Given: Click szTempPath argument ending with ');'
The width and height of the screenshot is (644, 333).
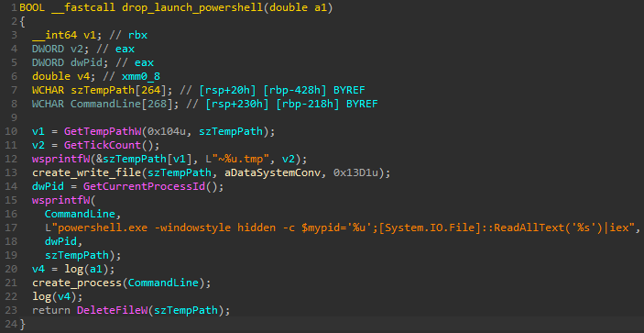Looking at the screenshot, I should (x=77, y=255).
